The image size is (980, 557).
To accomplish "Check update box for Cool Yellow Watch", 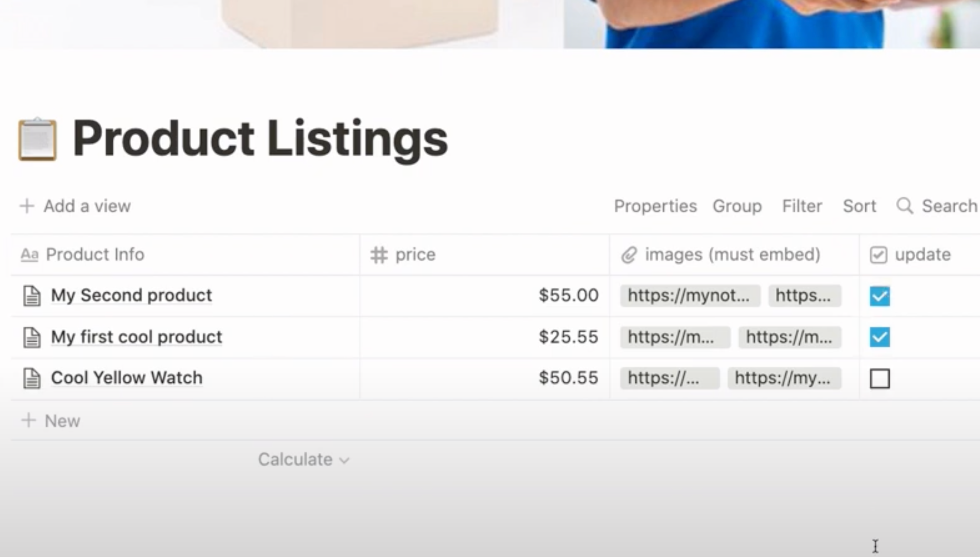I will pos(880,378).
